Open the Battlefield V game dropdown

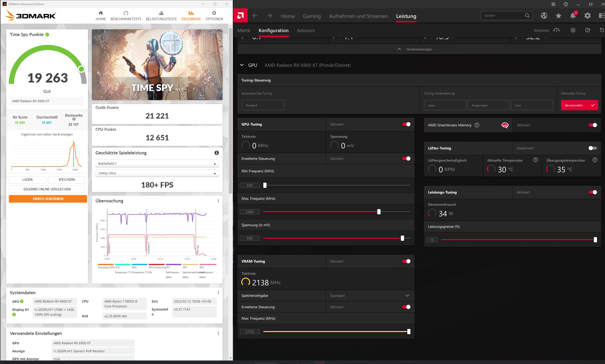pyautogui.click(x=157, y=163)
